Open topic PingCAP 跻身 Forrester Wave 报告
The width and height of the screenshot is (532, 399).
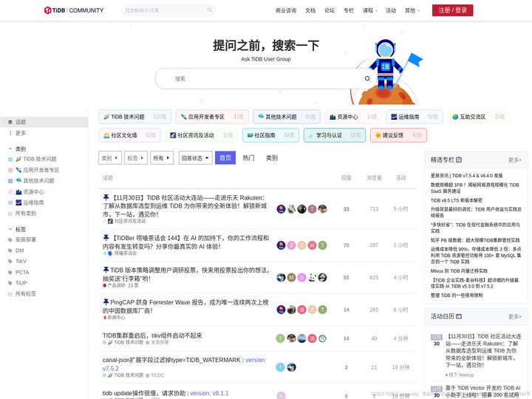pos(185,307)
